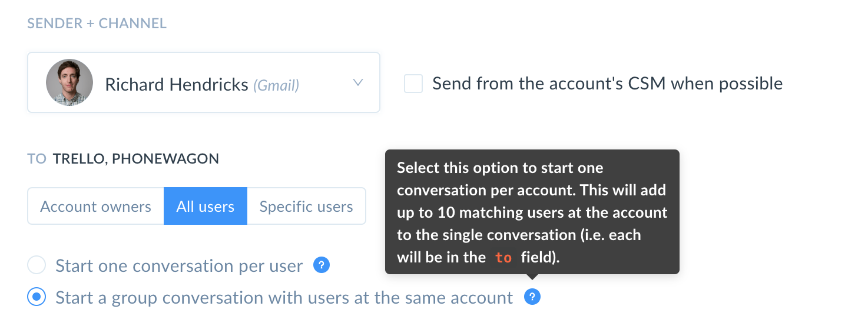
Task: Click 'Start a group conversation' label text
Action: pos(284,298)
